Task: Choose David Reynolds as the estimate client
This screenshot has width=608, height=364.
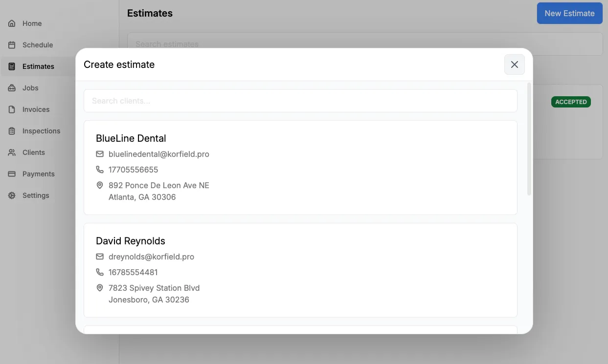Action: [x=300, y=270]
